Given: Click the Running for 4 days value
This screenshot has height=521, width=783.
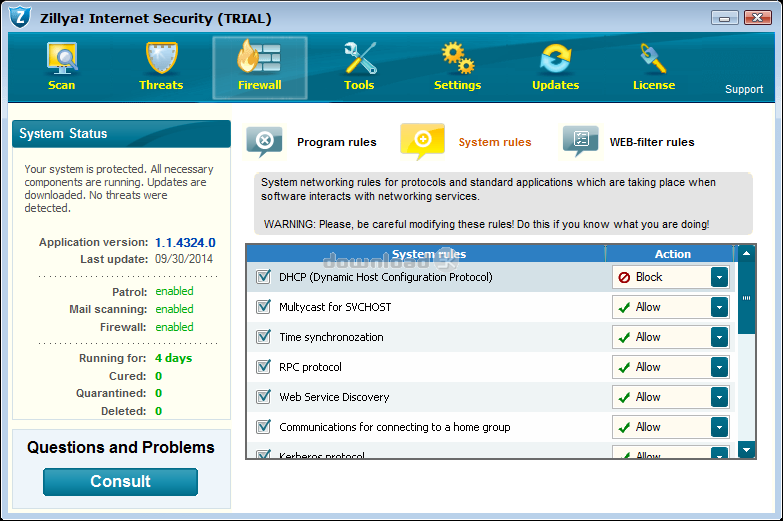Looking at the screenshot, I should point(173,358).
